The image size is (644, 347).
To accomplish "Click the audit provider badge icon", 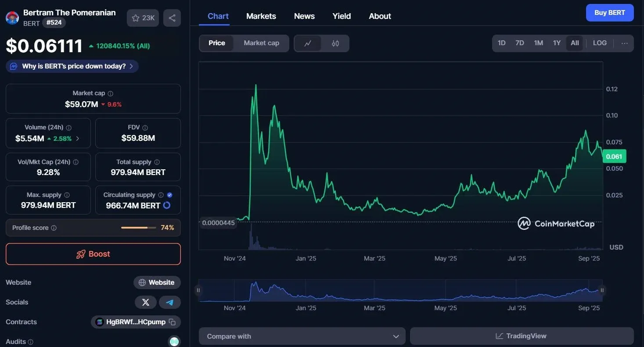I will click(174, 341).
